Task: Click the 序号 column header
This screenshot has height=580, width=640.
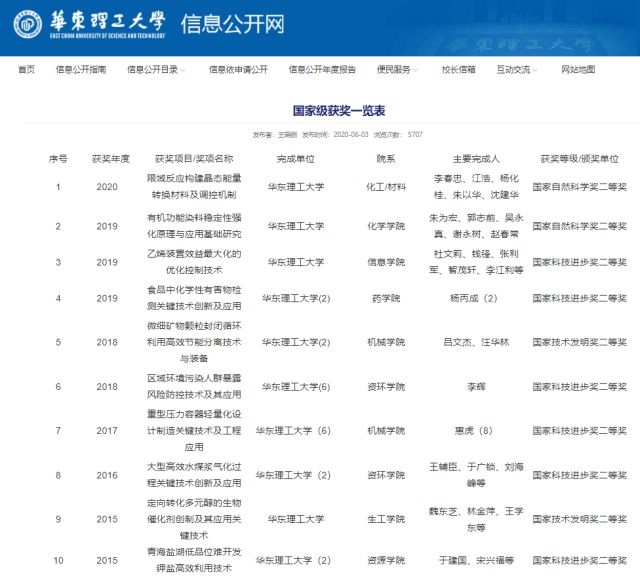Action: coord(58,159)
